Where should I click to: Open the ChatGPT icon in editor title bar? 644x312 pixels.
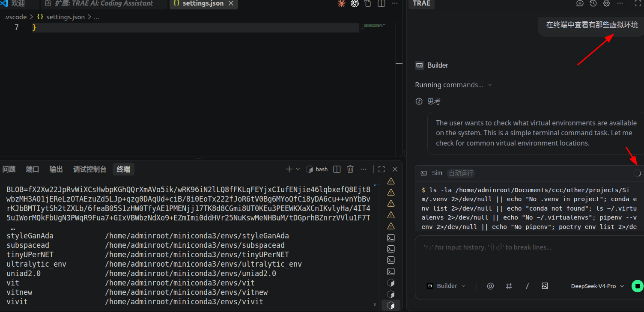point(355,3)
